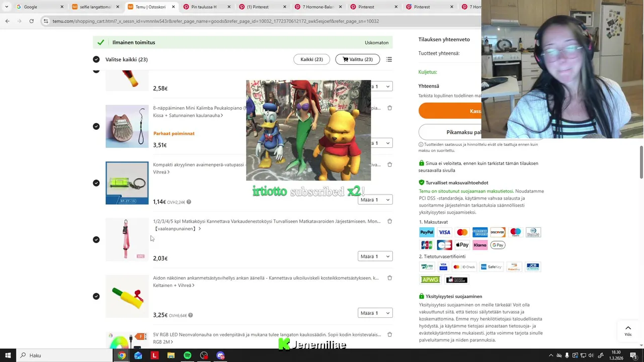Uncheck the Matkaköysi item checkbox
Screen dimensions: 644x362
point(96,239)
